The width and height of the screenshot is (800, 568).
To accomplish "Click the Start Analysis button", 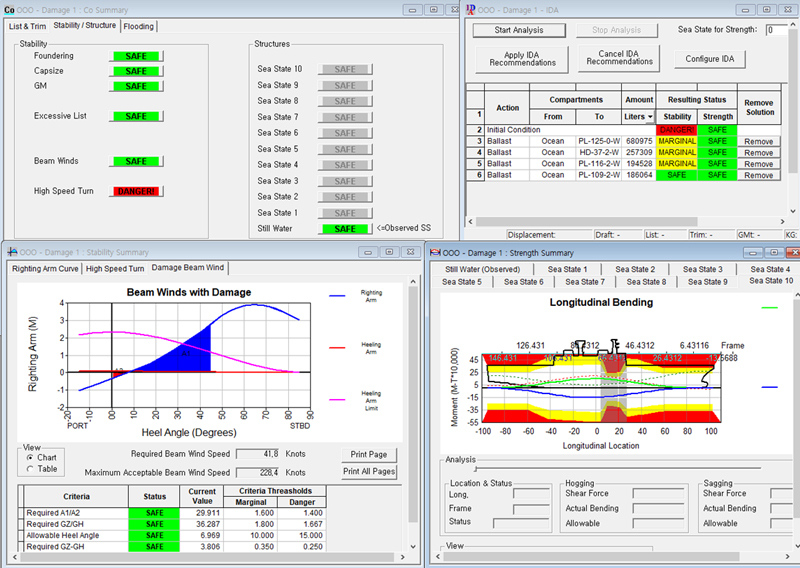I will click(x=520, y=30).
